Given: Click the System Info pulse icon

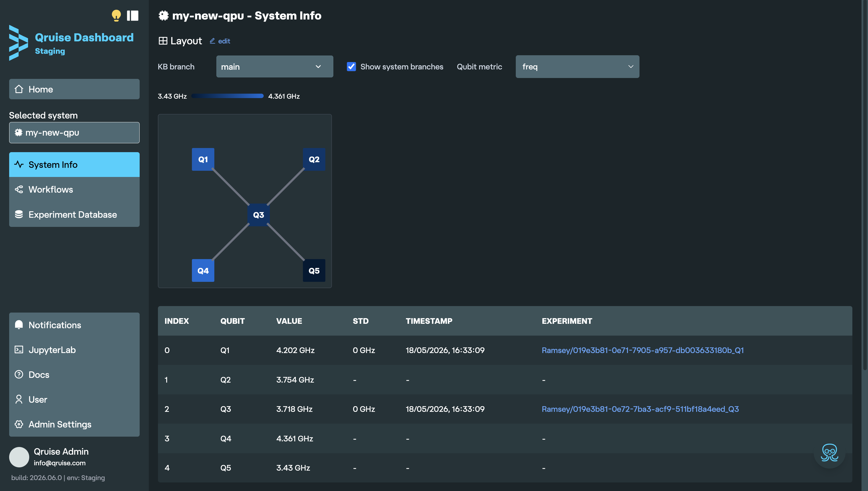Looking at the screenshot, I should tap(19, 165).
